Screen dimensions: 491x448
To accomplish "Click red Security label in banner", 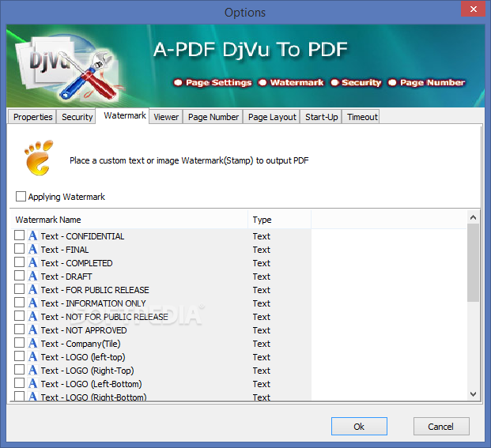I will coord(357,83).
